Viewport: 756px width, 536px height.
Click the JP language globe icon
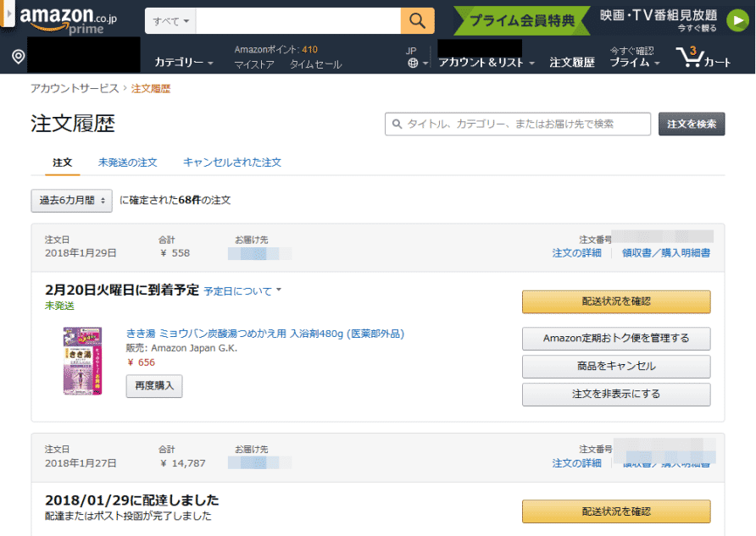[x=414, y=63]
